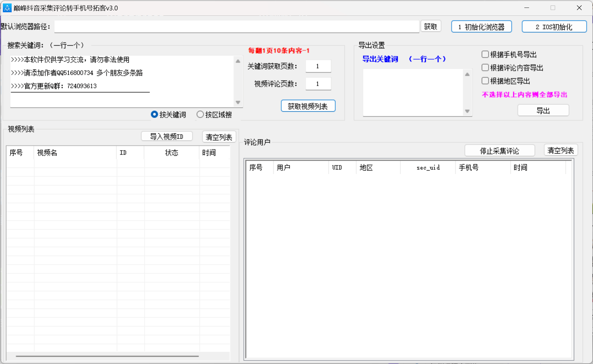The width and height of the screenshot is (593, 364).
Task: Click the 视频评论页数 number field
Action: click(x=318, y=84)
